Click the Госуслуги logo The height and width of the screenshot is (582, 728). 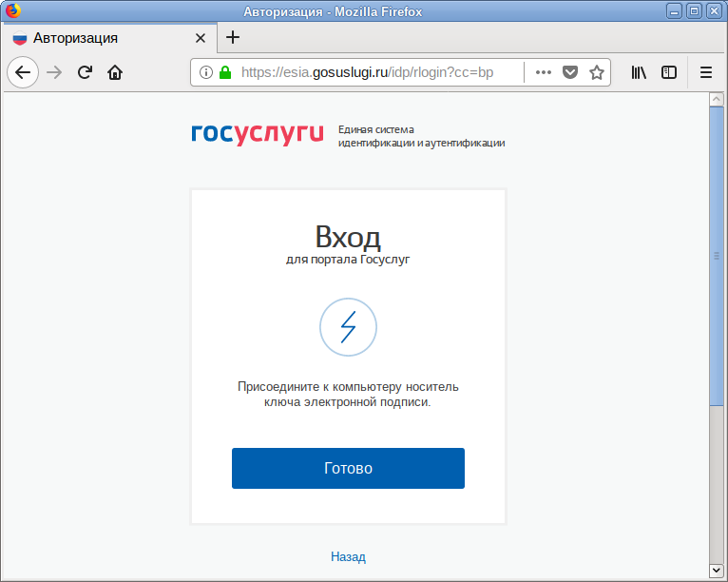click(258, 135)
